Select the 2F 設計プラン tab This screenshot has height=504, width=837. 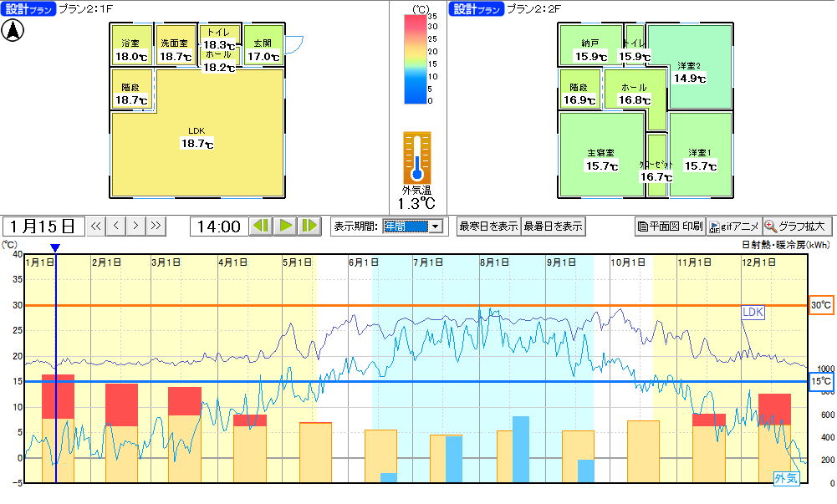(x=476, y=9)
